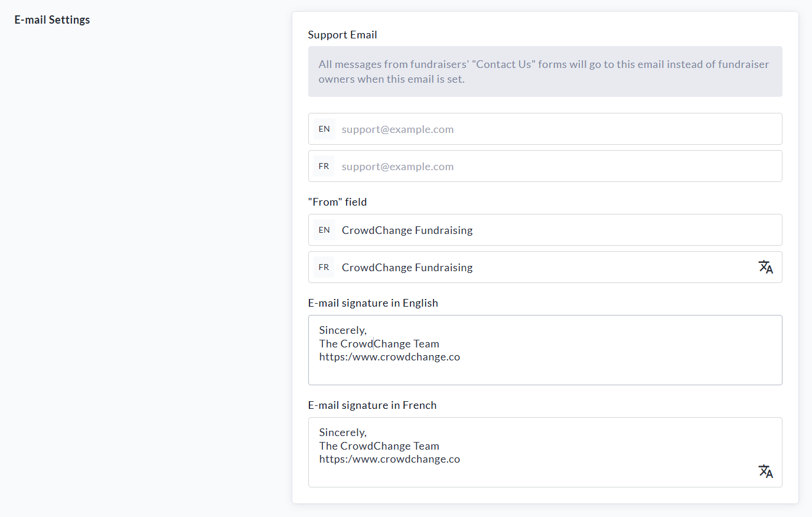Click EN language badge in From field
Viewport: 812px width, 517px height.
pyautogui.click(x=324, y=230)
